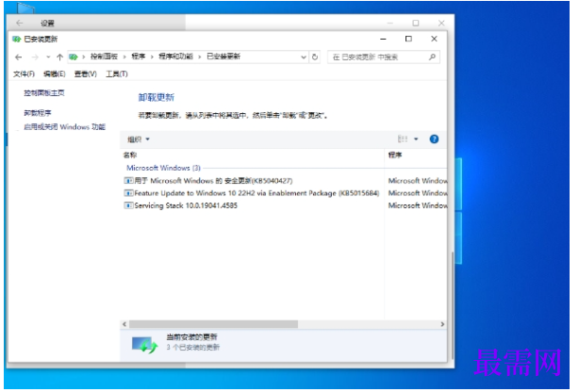Collapse the Microsoft Windows (3) group
The width and height of the screenshot is (579, 392).
tap(163, 169)
